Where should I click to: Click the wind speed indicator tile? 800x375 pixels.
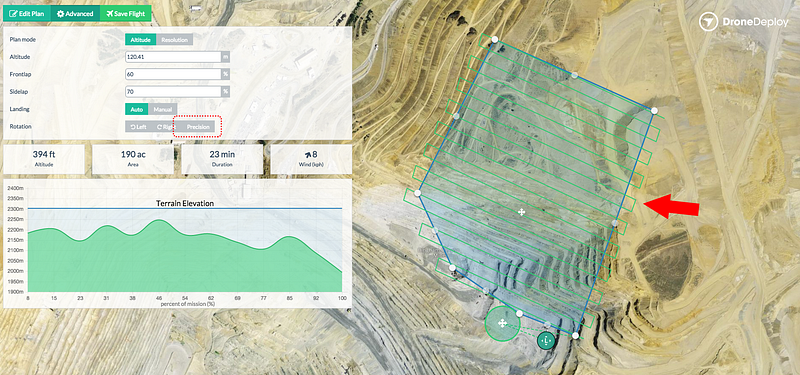(x=311, y=159)
